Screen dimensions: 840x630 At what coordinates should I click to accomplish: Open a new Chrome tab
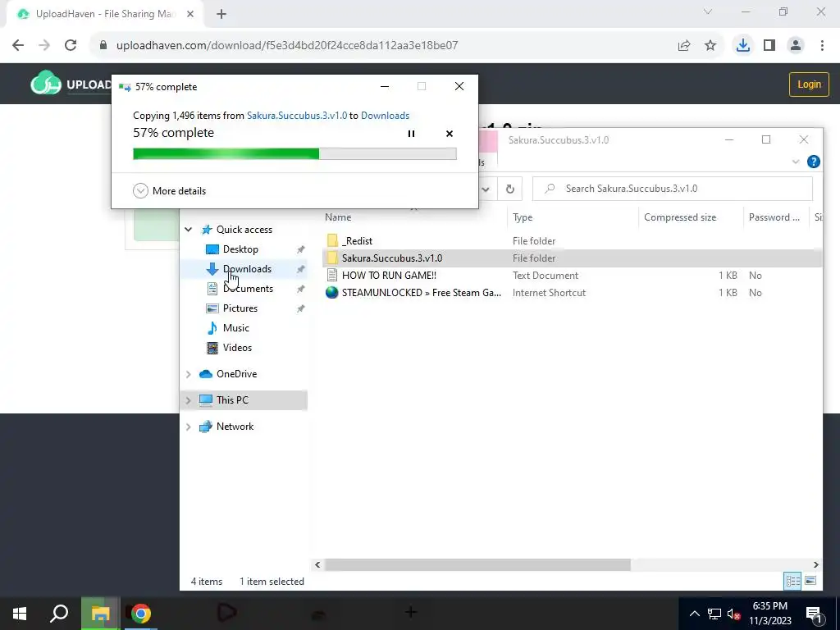(x=221, y=15)
